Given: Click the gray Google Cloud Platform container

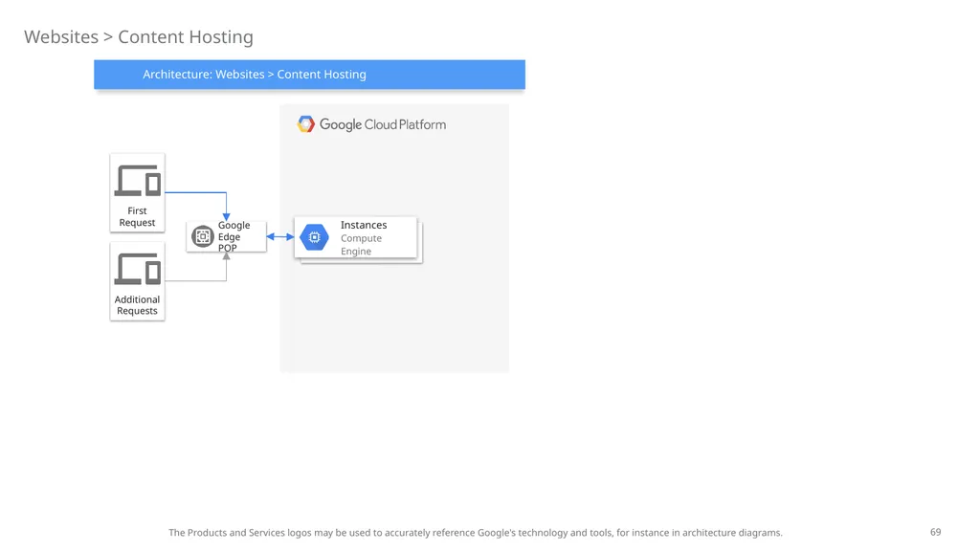Looking at the screenshot, I should [394, 313].
